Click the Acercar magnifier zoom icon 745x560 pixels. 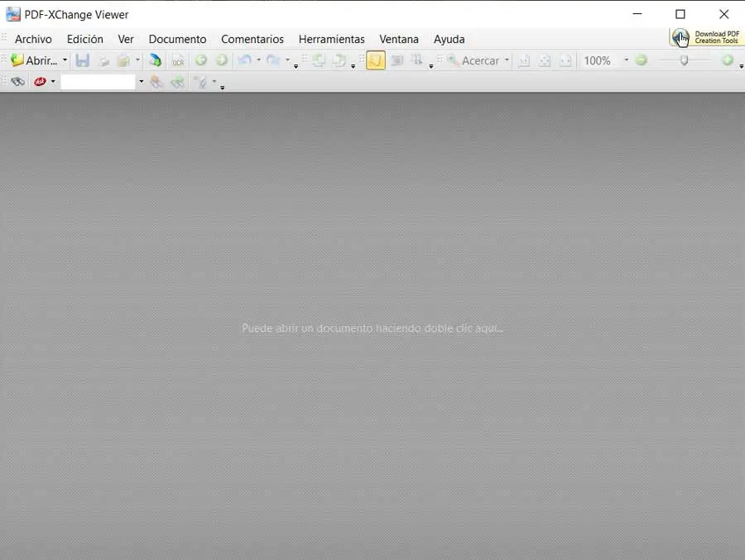pyautogui.click(x=453, y=60)
